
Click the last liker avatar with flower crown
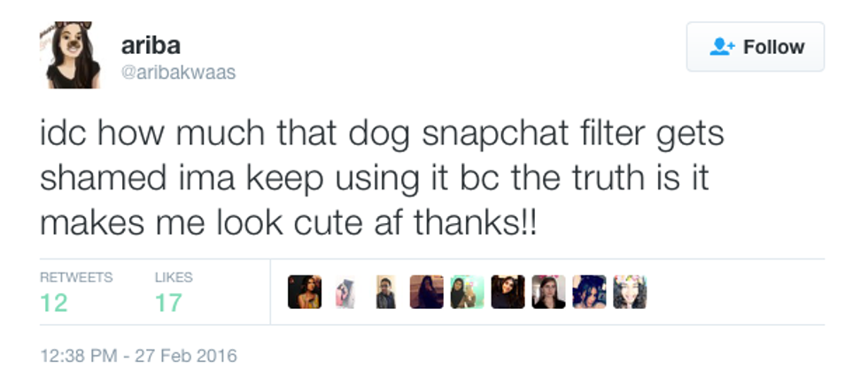630,292
